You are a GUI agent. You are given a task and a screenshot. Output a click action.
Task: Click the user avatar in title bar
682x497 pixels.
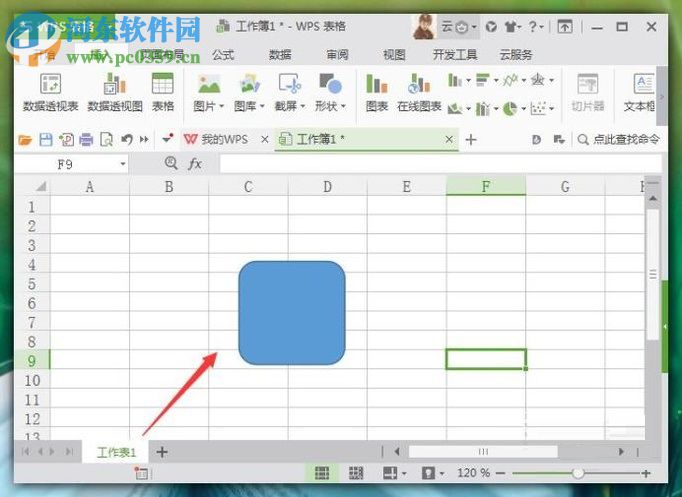[424, 27]
